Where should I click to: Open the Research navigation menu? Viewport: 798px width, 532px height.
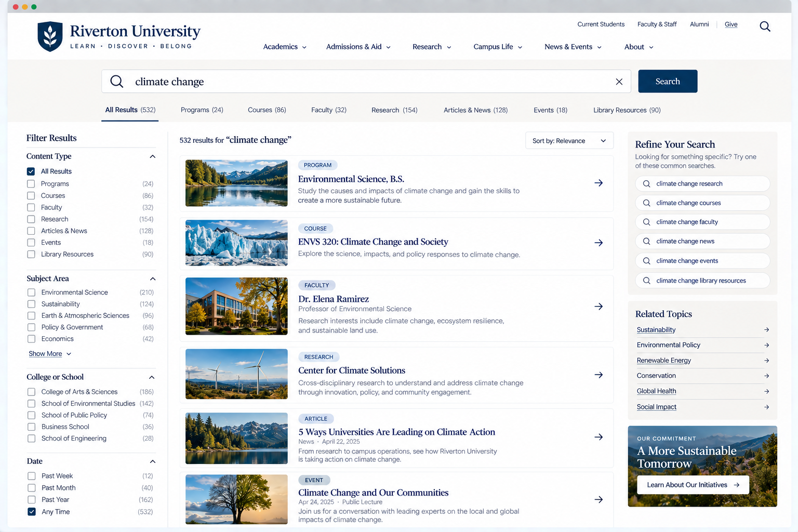click(432, 47)
